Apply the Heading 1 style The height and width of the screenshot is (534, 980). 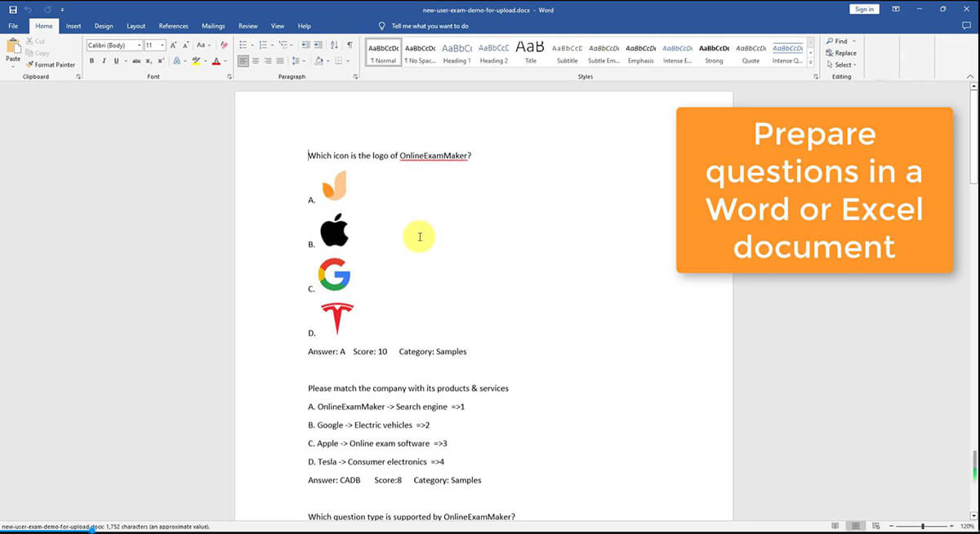(457, 52)
